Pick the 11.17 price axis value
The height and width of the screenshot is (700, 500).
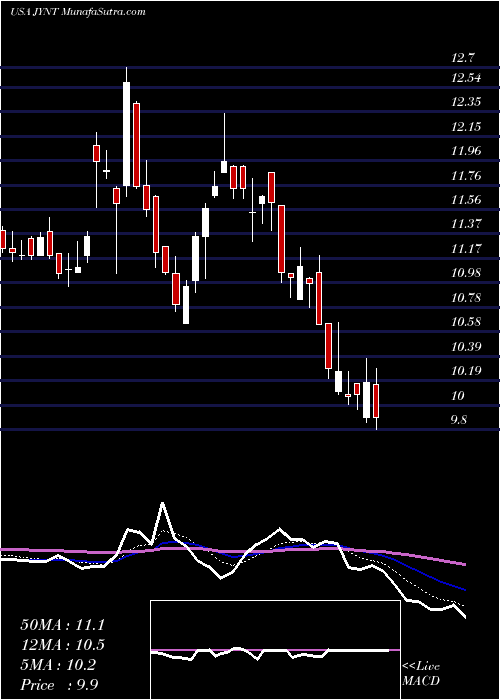click(466, 248)
